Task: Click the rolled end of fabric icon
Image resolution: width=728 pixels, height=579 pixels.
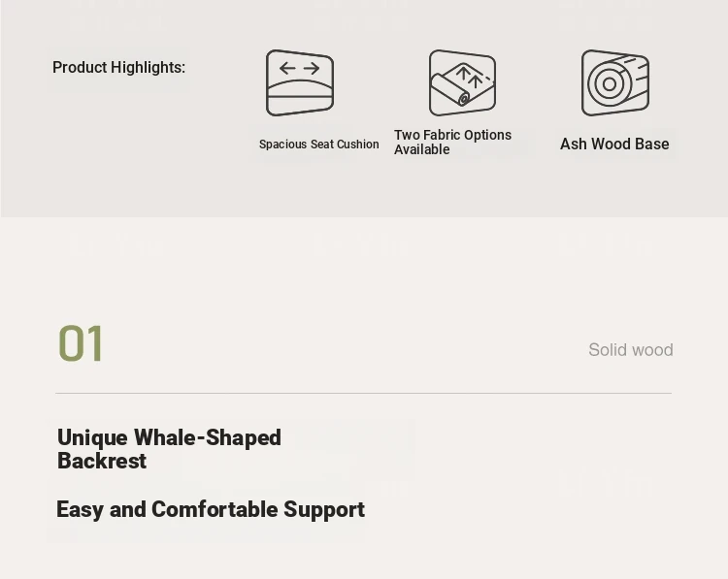Action: 463,99
